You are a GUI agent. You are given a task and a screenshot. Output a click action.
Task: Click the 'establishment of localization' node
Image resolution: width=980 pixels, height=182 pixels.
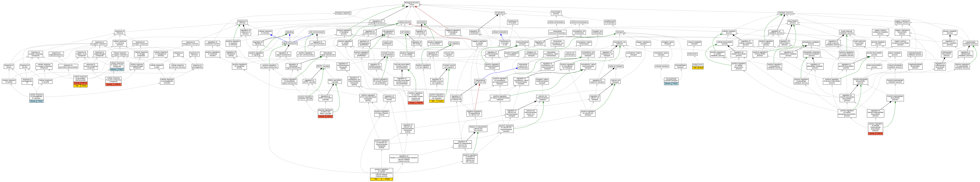tap(610, 22)
